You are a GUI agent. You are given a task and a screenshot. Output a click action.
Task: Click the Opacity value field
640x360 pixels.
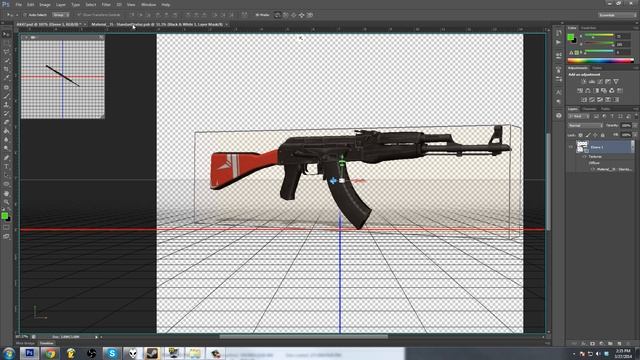coord(626,126)
